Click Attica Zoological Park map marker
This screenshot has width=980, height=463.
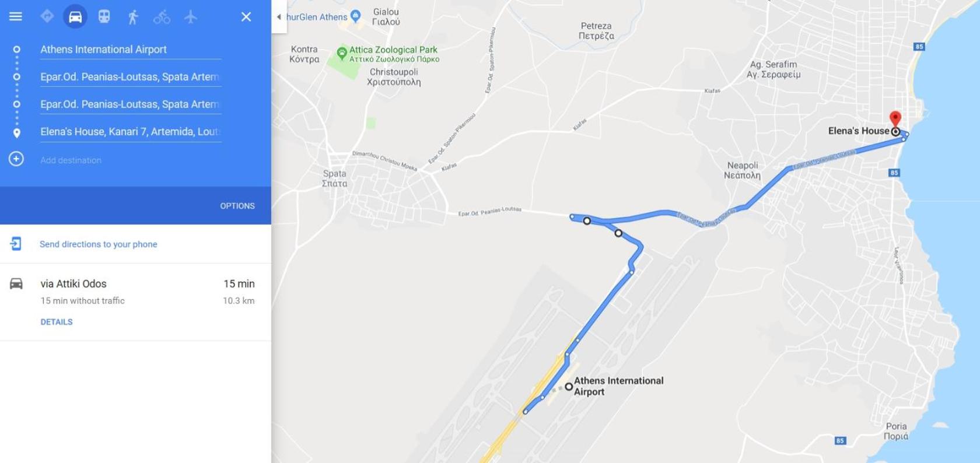click(x=342, y=54)
